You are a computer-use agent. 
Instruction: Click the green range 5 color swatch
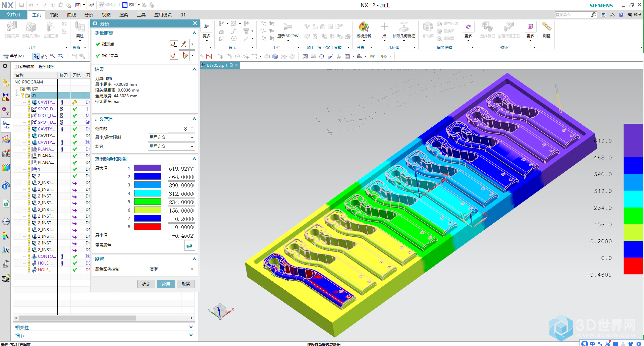click(148, 202)
